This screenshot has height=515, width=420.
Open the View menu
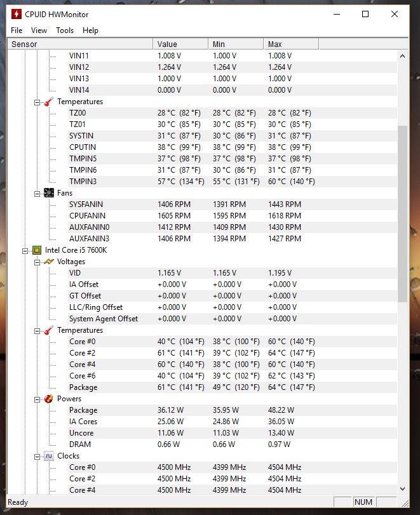[39, 30]
